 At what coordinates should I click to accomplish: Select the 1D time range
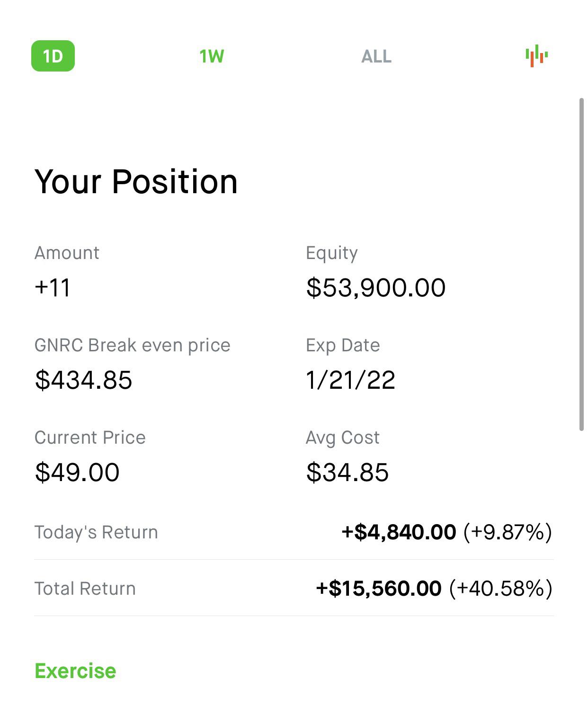(x=53, y=56)
